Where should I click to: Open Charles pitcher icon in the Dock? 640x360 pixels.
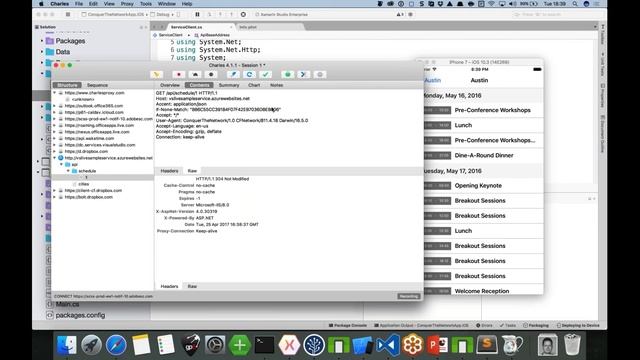click(511, 345)
